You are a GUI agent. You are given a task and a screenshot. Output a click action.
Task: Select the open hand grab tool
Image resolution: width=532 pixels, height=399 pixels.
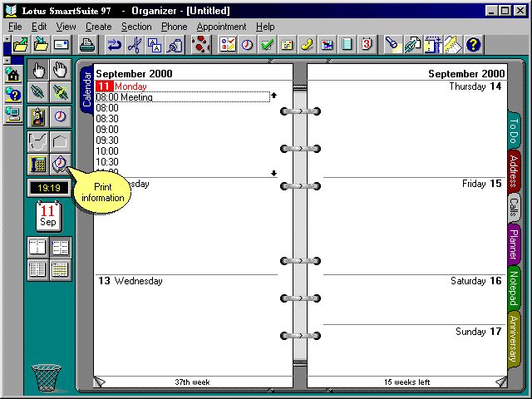pyautogui.click(x=61, y=70)
